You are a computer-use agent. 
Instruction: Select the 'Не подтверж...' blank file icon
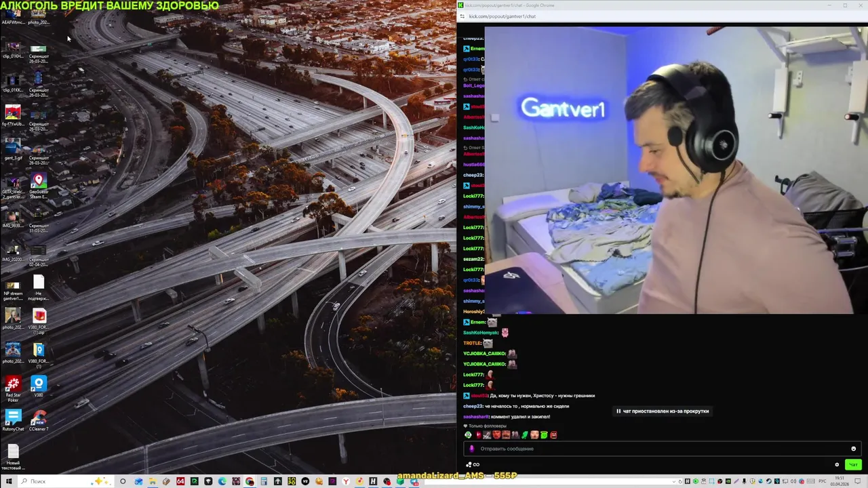pos(39,288)
